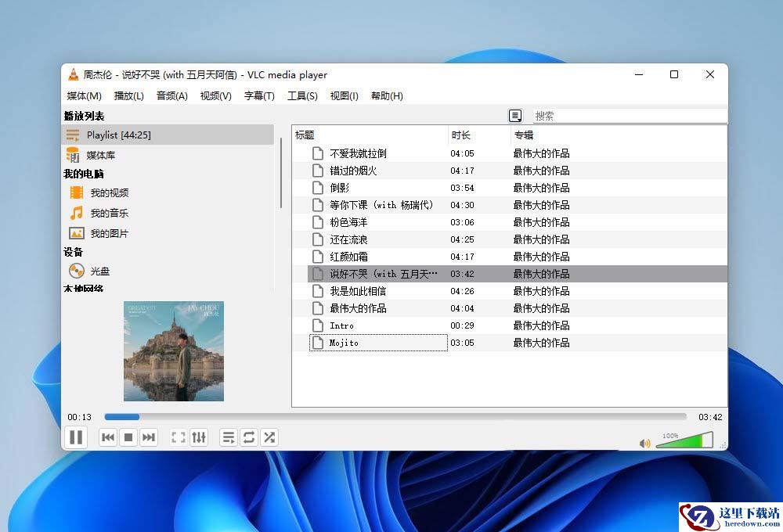The image size is (783, 532).
Task: Open extended settings (equalizer sliders icon)
Action: 199,437
